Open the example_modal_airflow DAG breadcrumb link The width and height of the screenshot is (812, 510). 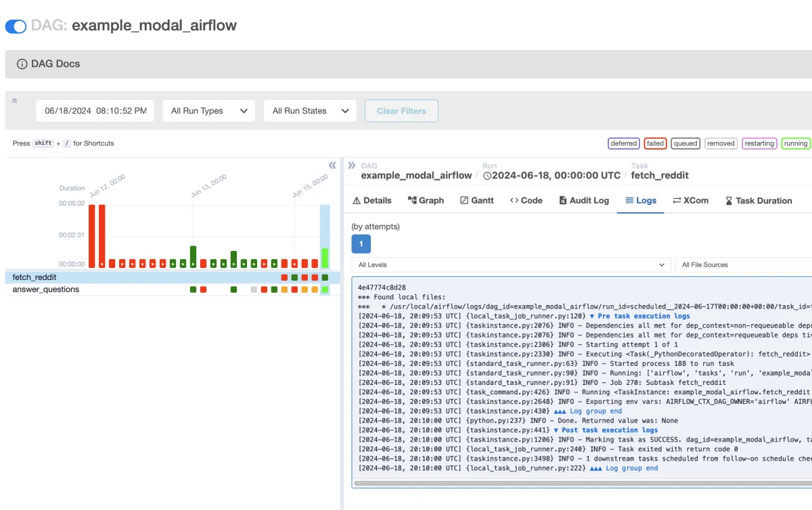pos(416,175)
